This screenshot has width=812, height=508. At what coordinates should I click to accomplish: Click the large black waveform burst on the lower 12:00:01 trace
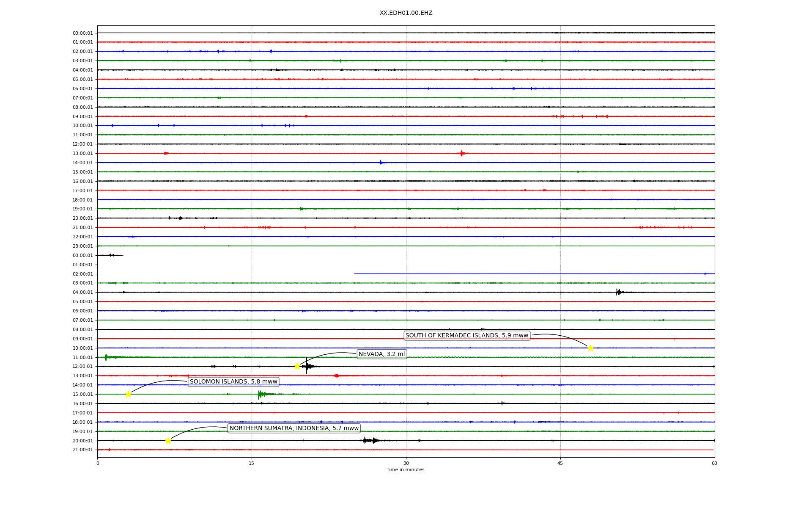pyautogui.click(x=307, y=366)
